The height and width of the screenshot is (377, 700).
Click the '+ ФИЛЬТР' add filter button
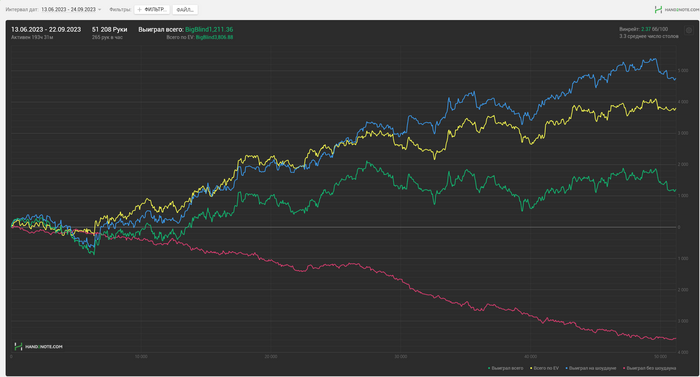[152, 9]
